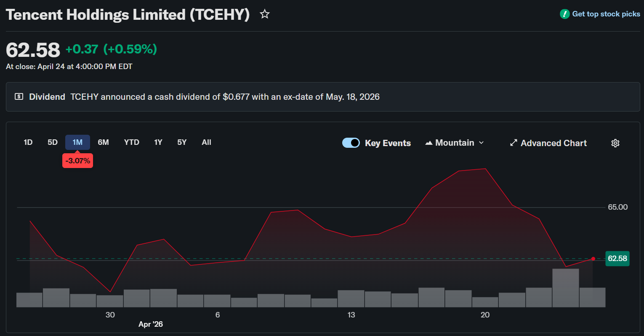
Task: Click the tallest volume bar on the chart
Action: pos(565,288)
